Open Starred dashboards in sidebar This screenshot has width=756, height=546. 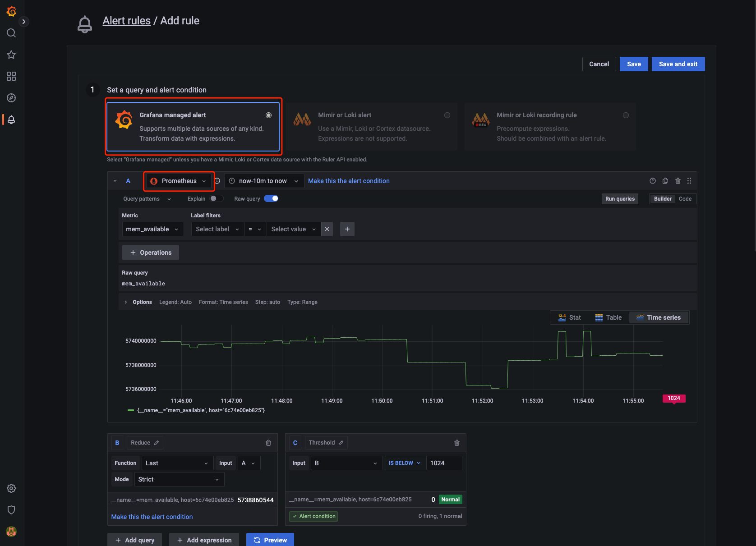click(11, 55)
